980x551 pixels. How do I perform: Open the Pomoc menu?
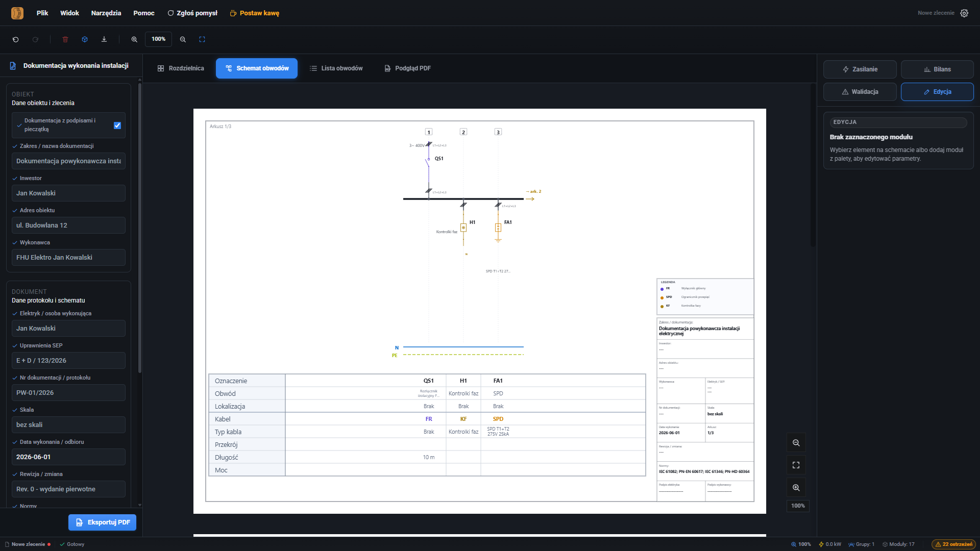tap(144, 13)
